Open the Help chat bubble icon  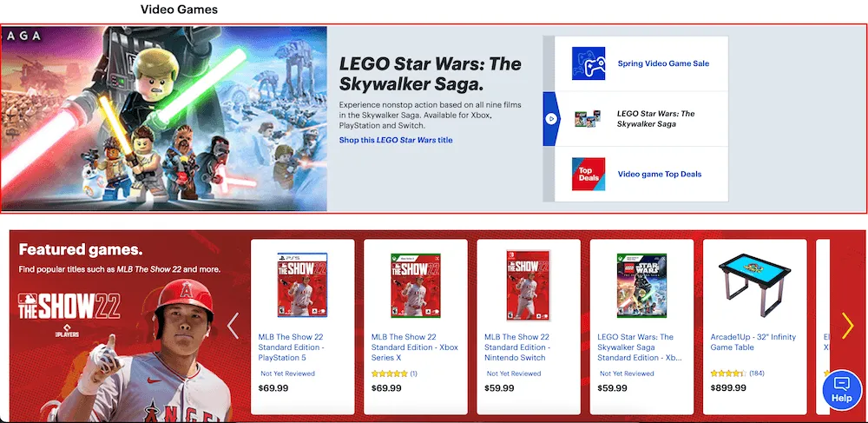point(841,389)
